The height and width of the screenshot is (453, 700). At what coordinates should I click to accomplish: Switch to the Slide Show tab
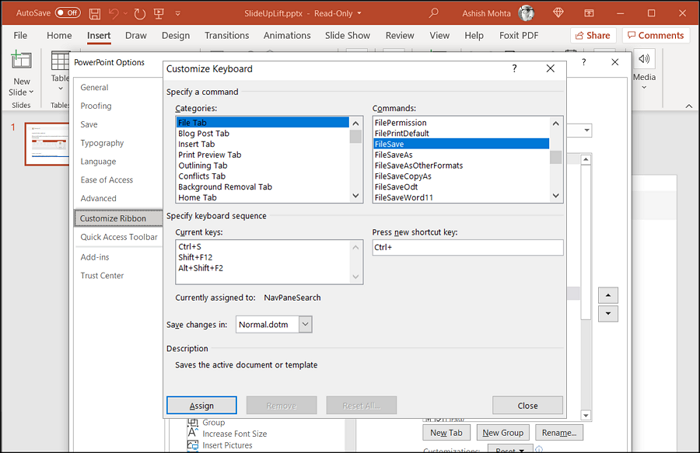pos(347,35)
